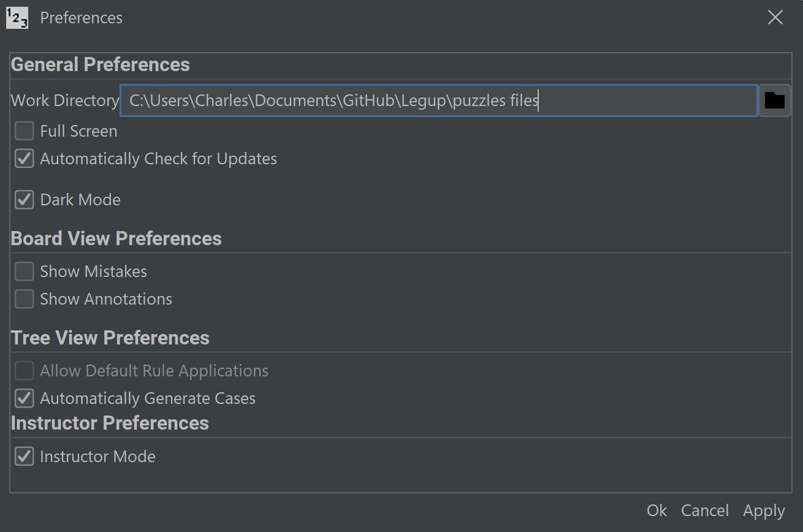
Task: Turn off Dark Mode
Action: 23,199
